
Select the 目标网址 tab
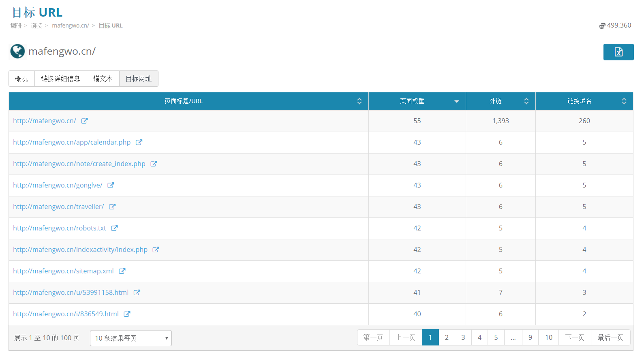(x=139, y=79)
